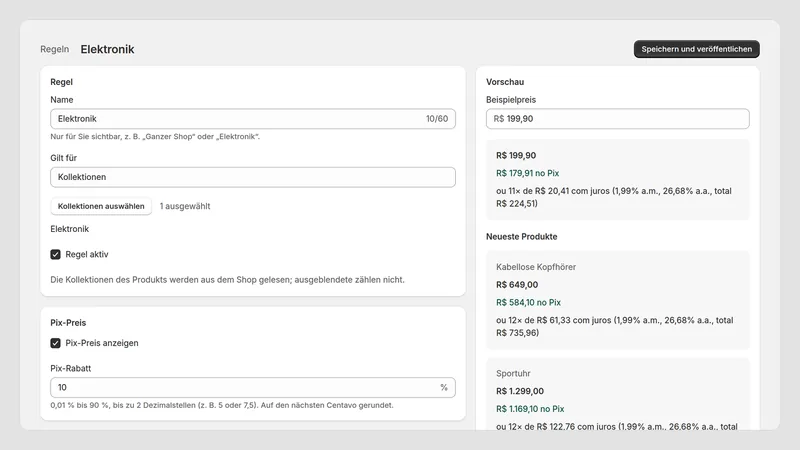Click the Nur für Sie sichtbar hint

tap(155, 136)
